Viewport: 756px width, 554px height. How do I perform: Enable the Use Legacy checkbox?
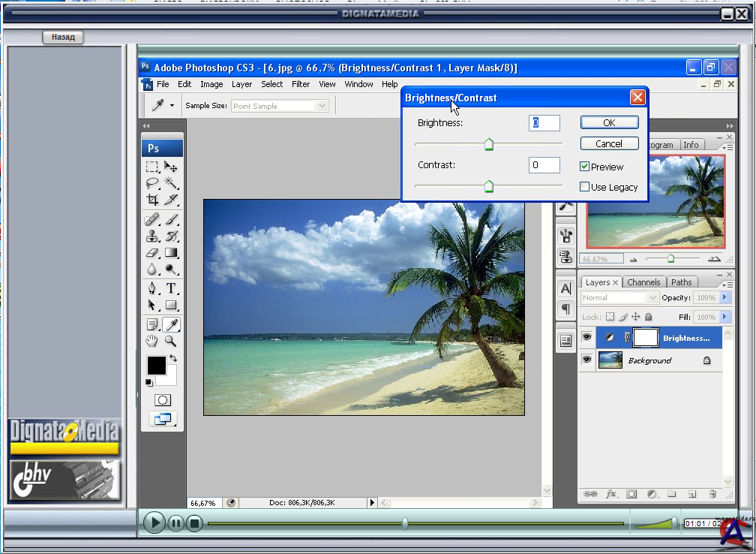tap(585, 187)
